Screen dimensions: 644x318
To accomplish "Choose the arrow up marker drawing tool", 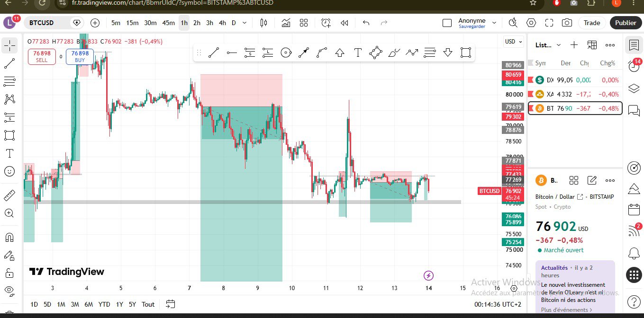I will click(340, 53).
